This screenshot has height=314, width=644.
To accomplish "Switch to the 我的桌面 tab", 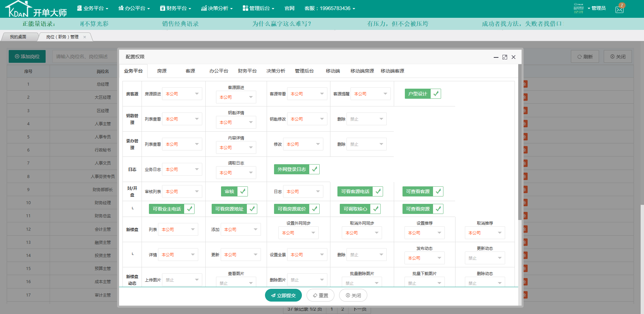I will [x=18, y=37].
